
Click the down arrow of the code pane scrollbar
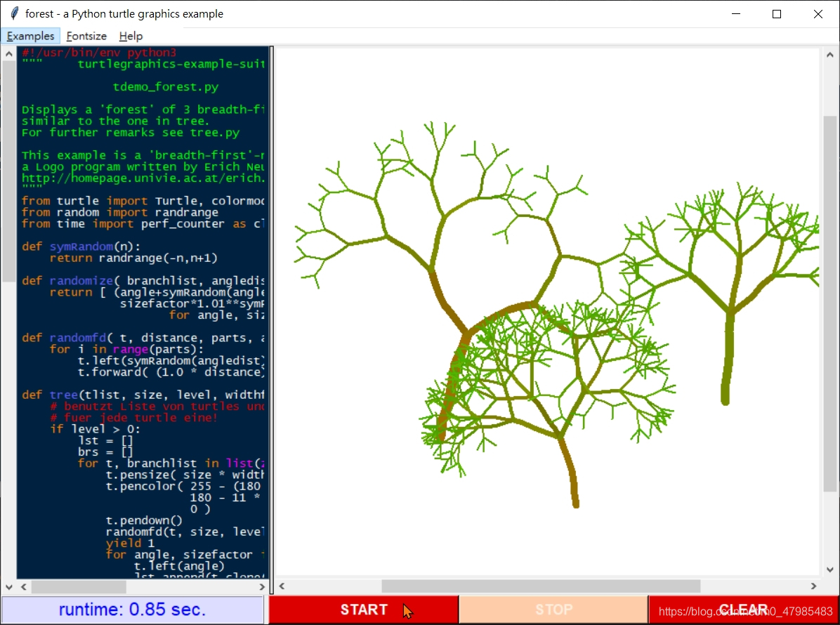point(8,587)
